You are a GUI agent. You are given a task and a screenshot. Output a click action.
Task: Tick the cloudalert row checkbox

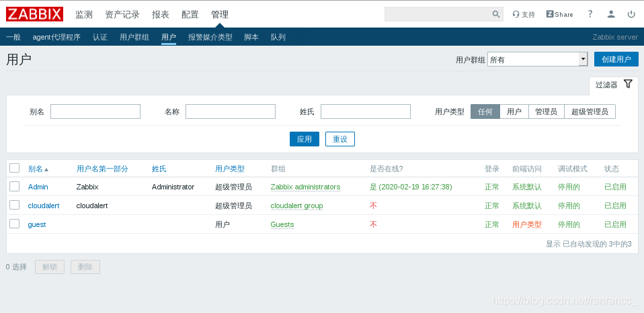coord(14,205)
